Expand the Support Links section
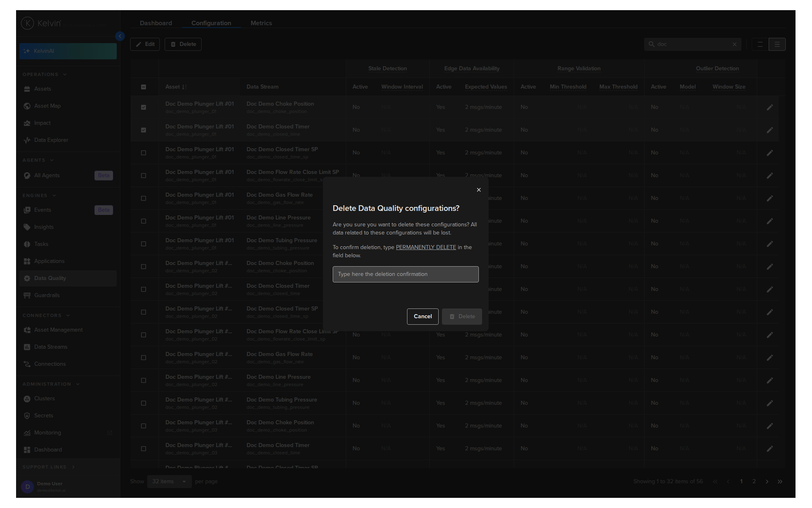 [x=49, y=467]
